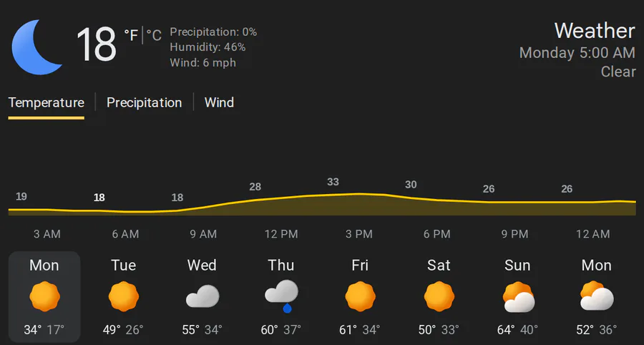
Task: Click the 3 PM time label
Action: 358,234
